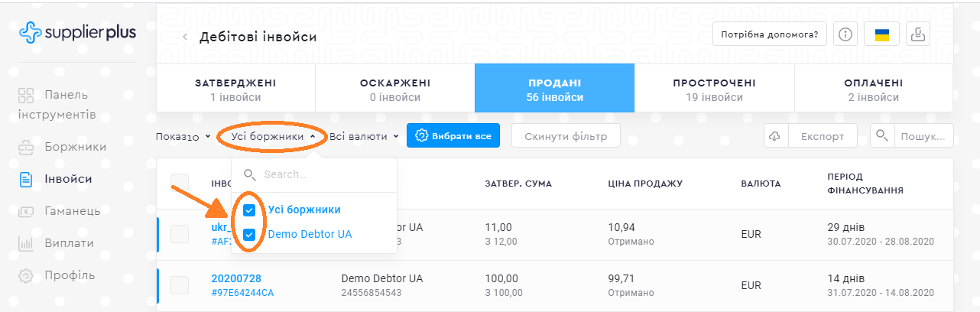Viewport: 980px width, 312px height.
Task: Click the download icon at top right
Action: pyautogui.click(x=919, y=34)
